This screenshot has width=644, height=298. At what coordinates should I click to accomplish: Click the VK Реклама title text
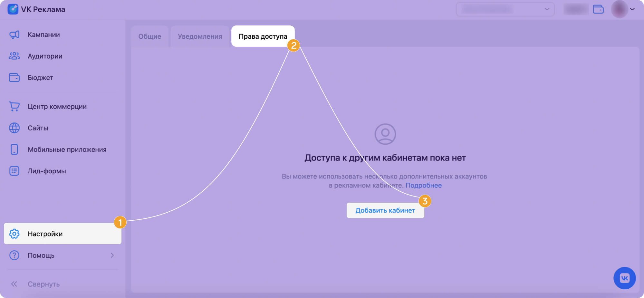pos(43,9)
